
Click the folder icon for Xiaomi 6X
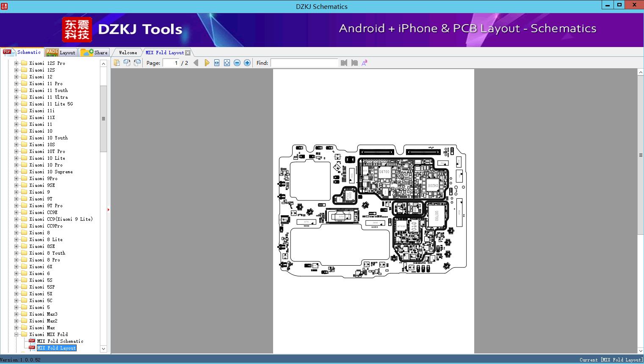[24, 267]
